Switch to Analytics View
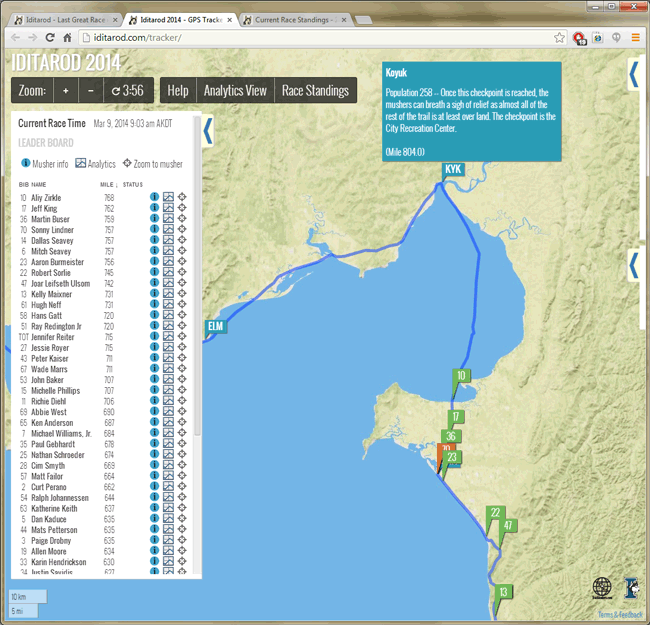 pos(235,90)
